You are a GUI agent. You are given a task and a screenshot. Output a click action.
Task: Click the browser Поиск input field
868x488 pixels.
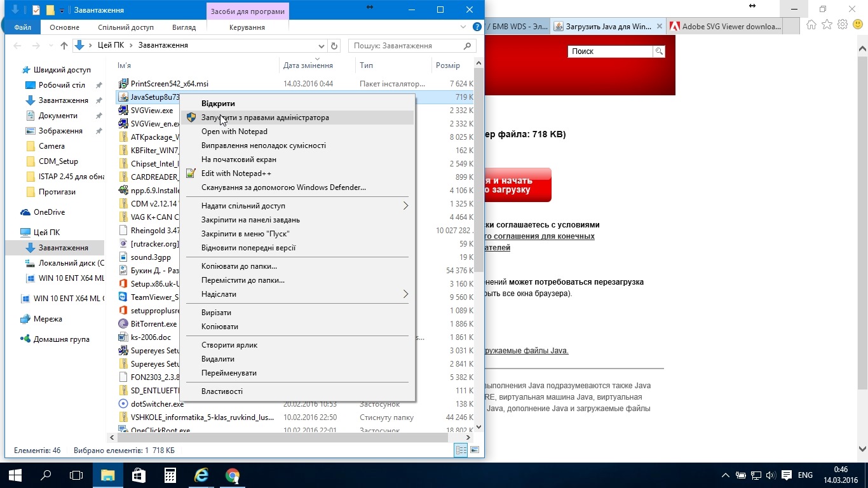coord(611,51)
